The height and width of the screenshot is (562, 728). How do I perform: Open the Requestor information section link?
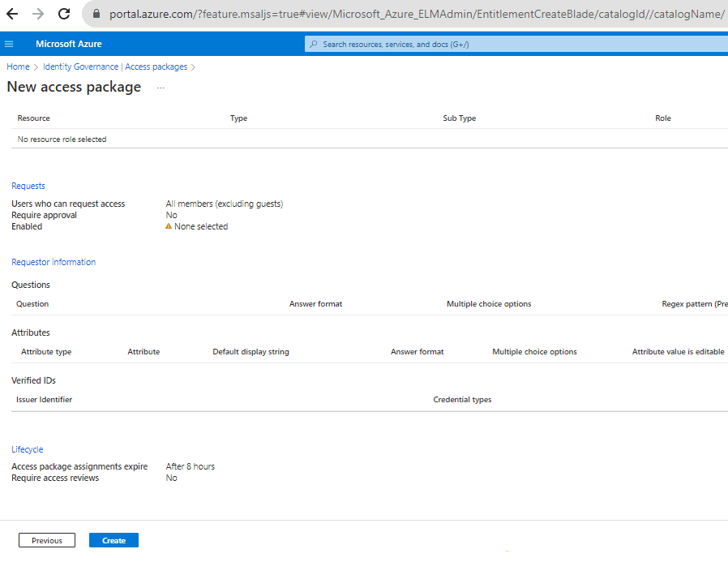tap(54, 262)
